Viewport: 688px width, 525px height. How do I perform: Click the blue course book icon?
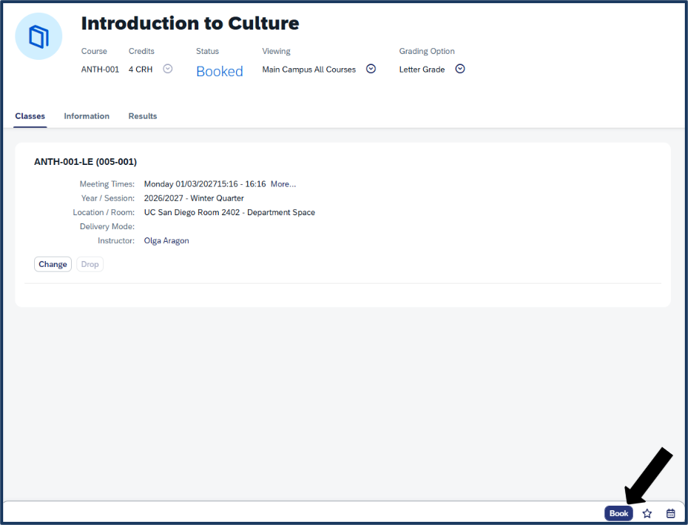coord(39,36)
